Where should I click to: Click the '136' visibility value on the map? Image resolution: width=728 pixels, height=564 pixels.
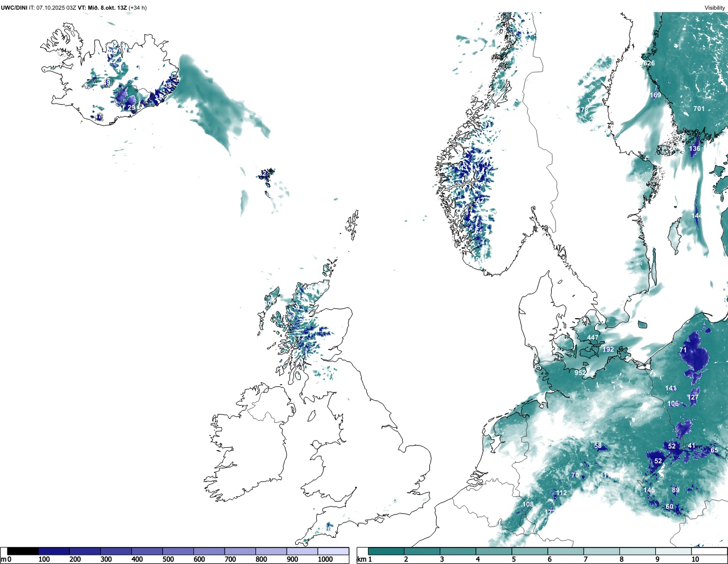tap(695, 149)
